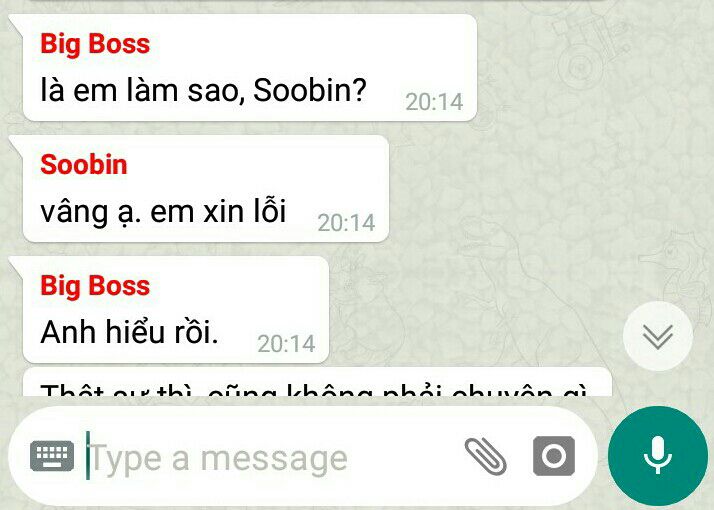Click the word 'Soobin?' inside Big Boss's question
Image resolution: width=714 pixels, height=510 pixels.
coord(310,90)
